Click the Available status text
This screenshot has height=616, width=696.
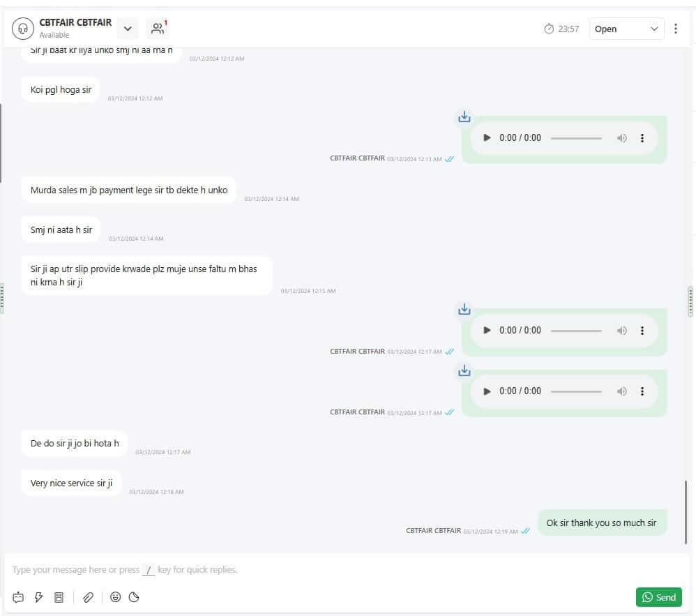(54, 35)
